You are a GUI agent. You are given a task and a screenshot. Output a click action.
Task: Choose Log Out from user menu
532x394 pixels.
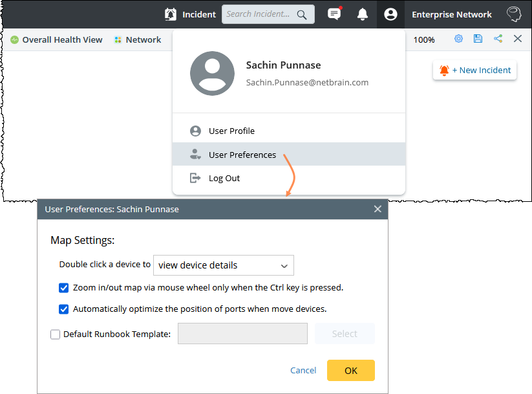224,178
